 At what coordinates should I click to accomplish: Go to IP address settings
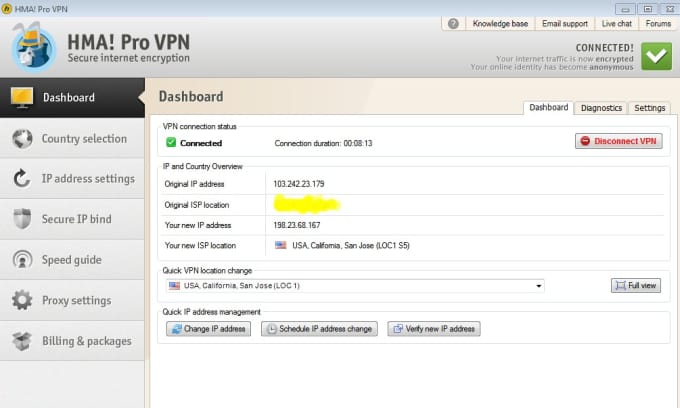72,179
